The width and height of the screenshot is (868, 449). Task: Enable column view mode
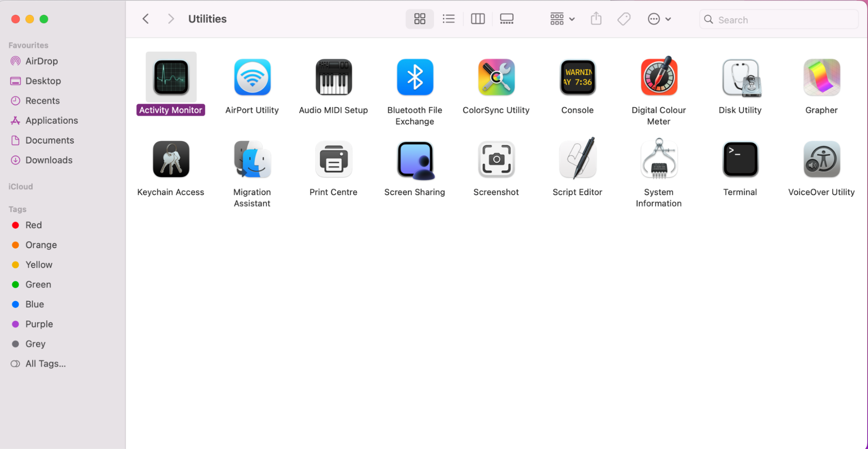pos(478,19)
